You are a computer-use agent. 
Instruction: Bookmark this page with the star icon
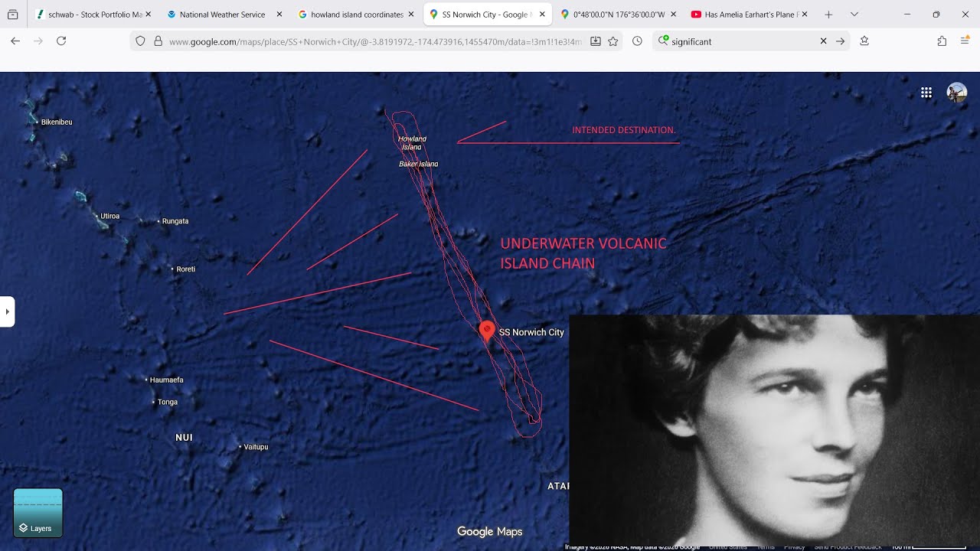(x=613, y=41)
